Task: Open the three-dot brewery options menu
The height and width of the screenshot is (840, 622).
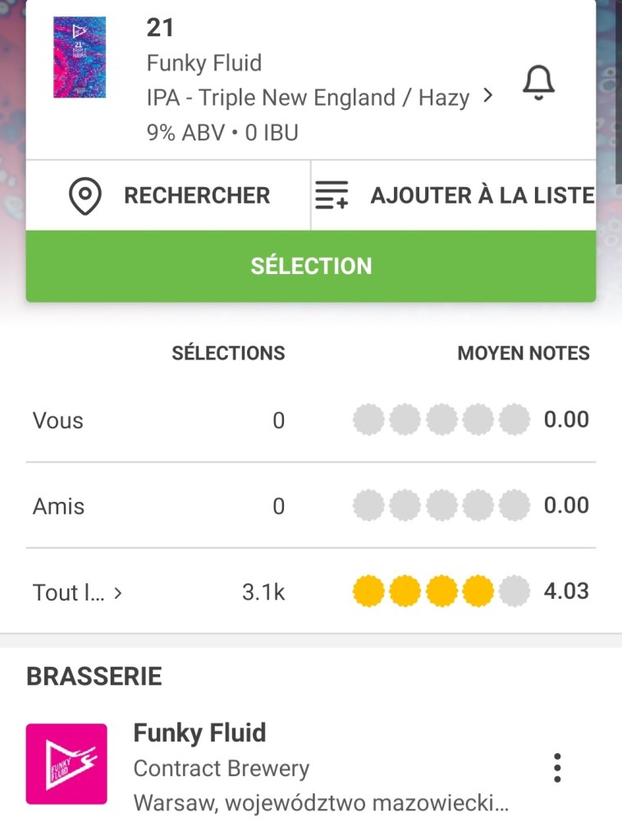Action: [557, 767]
